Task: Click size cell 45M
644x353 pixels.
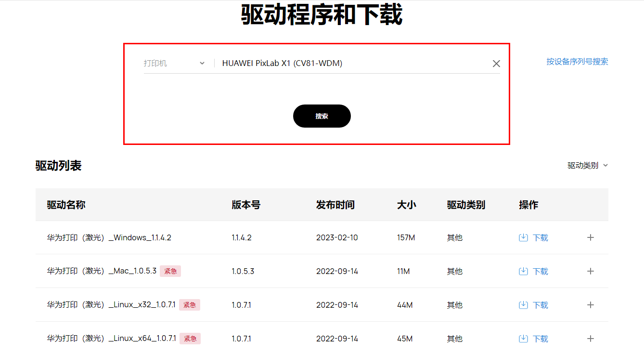Action: 405,339
